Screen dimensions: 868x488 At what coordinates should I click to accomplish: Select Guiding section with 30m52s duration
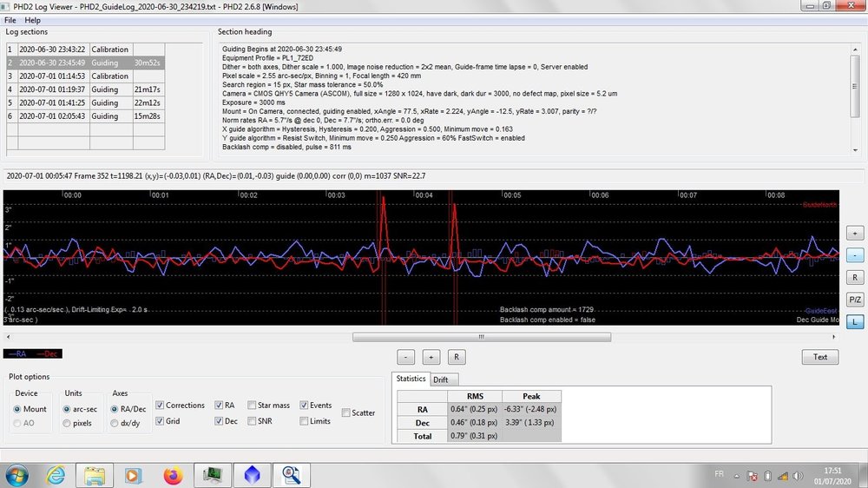point(85,63)
